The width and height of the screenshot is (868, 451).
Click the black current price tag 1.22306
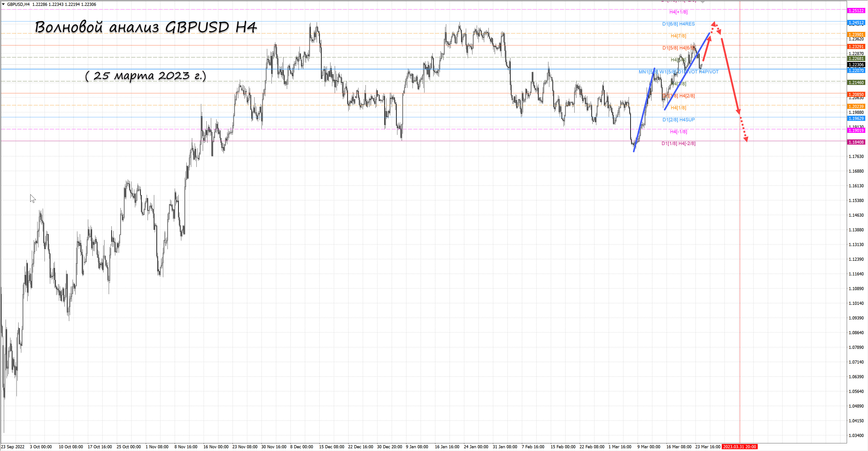[856, 65]
